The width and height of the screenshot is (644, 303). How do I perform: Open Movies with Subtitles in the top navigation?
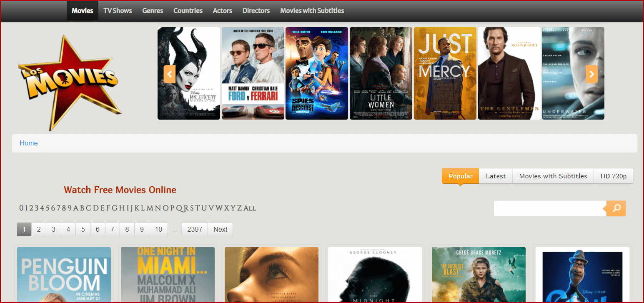click(x=312, y=11)
